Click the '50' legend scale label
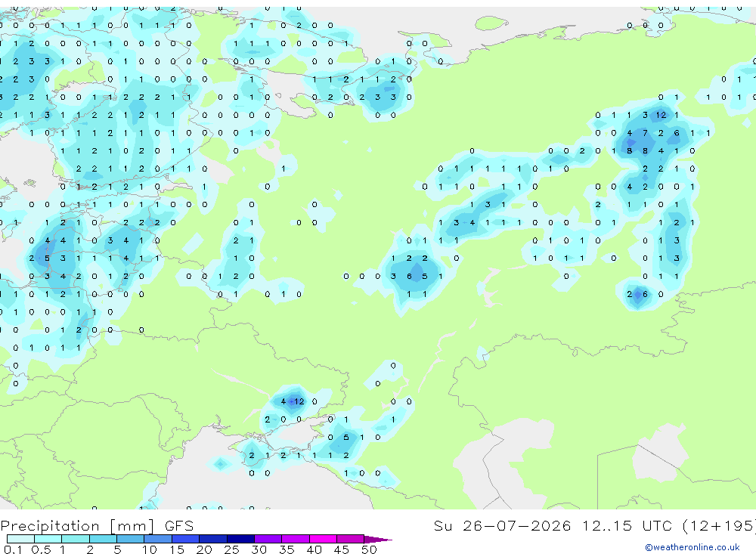Image resolution: width=756 pixels, height=554 pixels. (369, 549)
